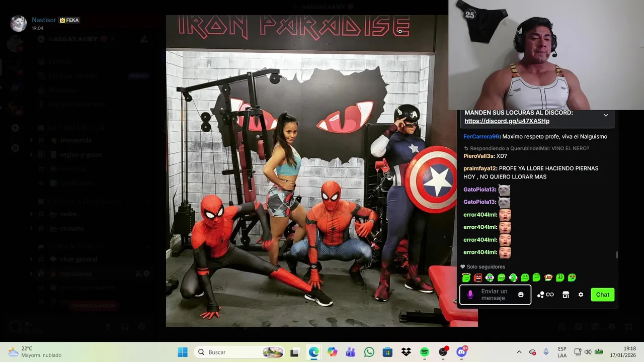Screen dimensions: 644x362
Task: Open Microsoft Edge from taskbar
Action: 313,352
